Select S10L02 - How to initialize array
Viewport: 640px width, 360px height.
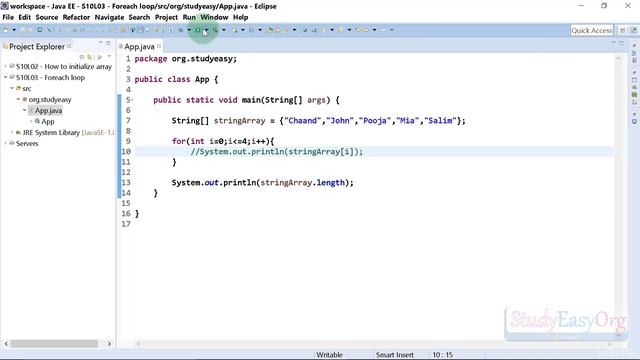[64, 66]
